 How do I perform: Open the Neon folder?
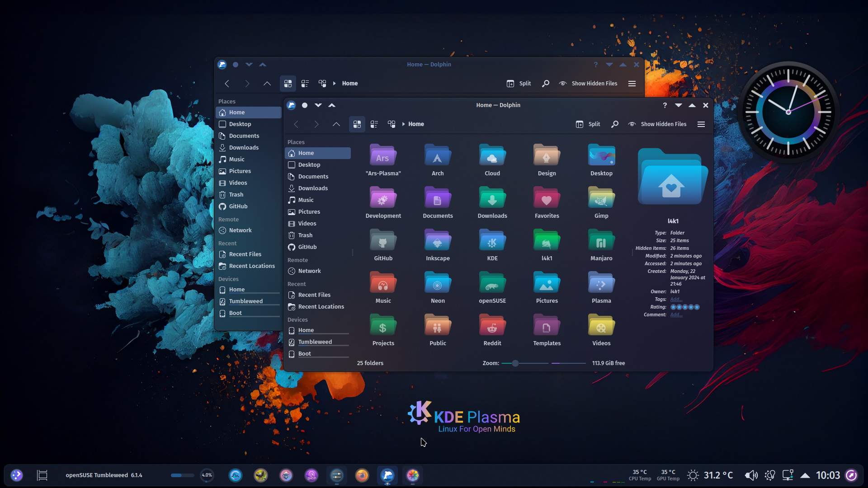pos(438,287)
